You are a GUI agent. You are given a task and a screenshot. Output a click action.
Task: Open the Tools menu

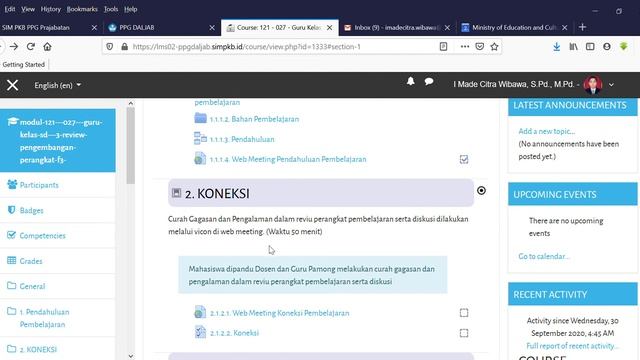(111, 9)
